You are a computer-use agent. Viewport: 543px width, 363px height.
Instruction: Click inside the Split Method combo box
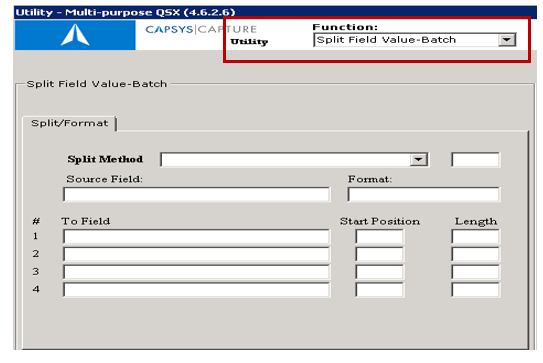tap(294, 160)
